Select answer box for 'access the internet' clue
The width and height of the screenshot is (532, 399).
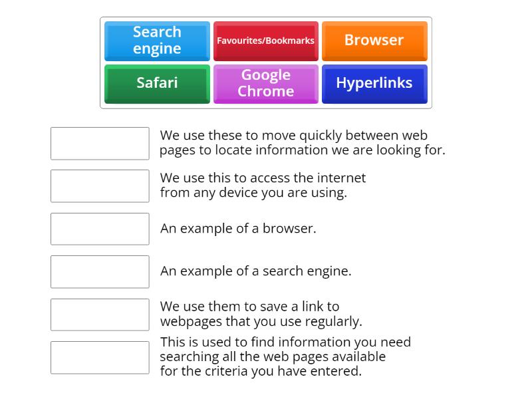point(100,186)
